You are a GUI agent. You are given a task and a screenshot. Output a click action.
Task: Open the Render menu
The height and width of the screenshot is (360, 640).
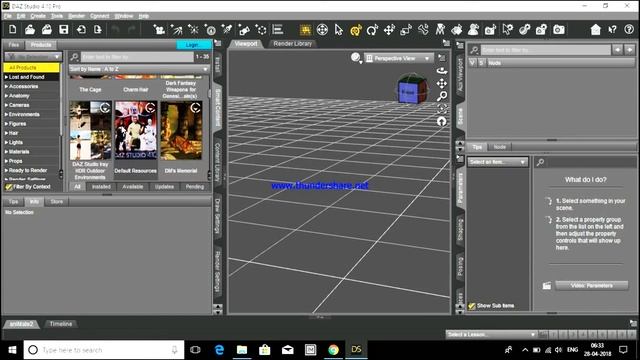[x=76, y=16]
